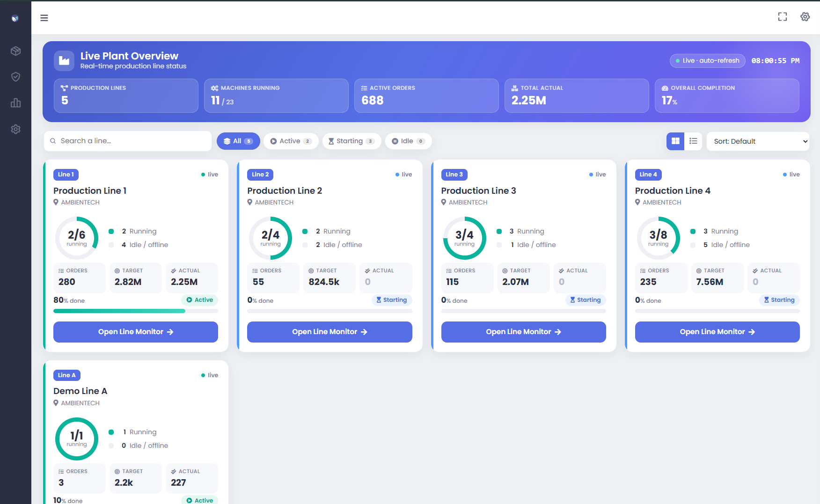Image resolution: width=820 pixels, height=504 pixels.
Task: Open Line Monitor for Production Line 2
Action: [x=329, y=332]
